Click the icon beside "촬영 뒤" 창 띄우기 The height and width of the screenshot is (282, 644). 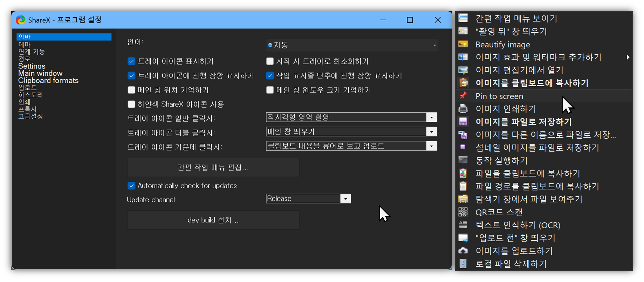[x=463, y=31]
